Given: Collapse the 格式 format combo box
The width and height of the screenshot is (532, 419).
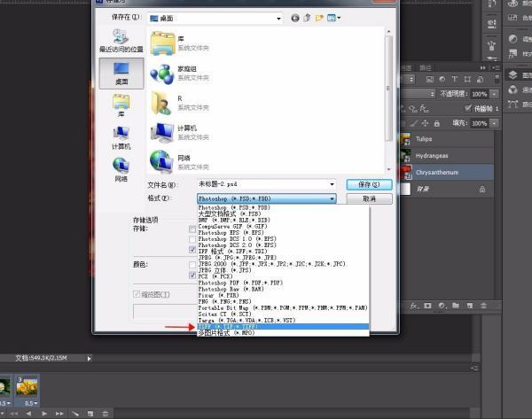Looking at the screenshot, I should click(x=332, y=199).
